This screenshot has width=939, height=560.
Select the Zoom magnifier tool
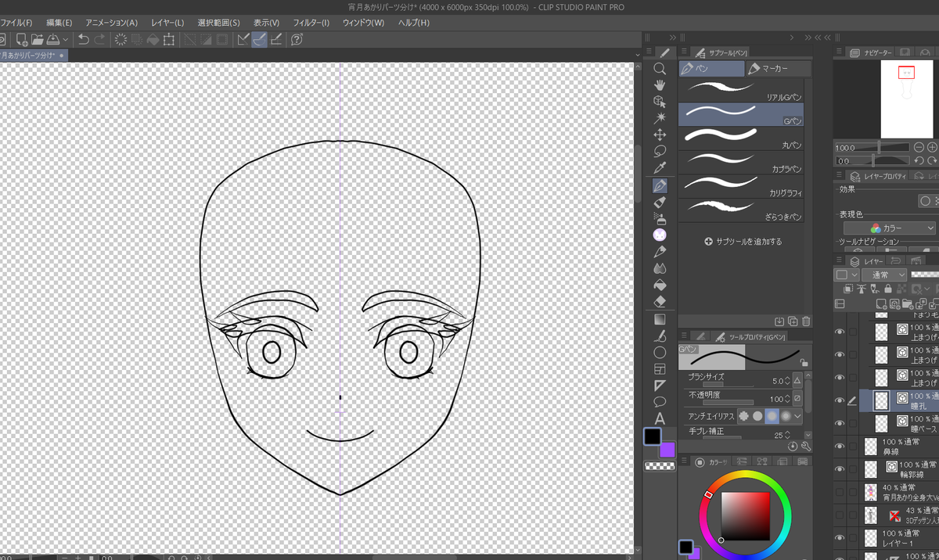pos(660,69)
